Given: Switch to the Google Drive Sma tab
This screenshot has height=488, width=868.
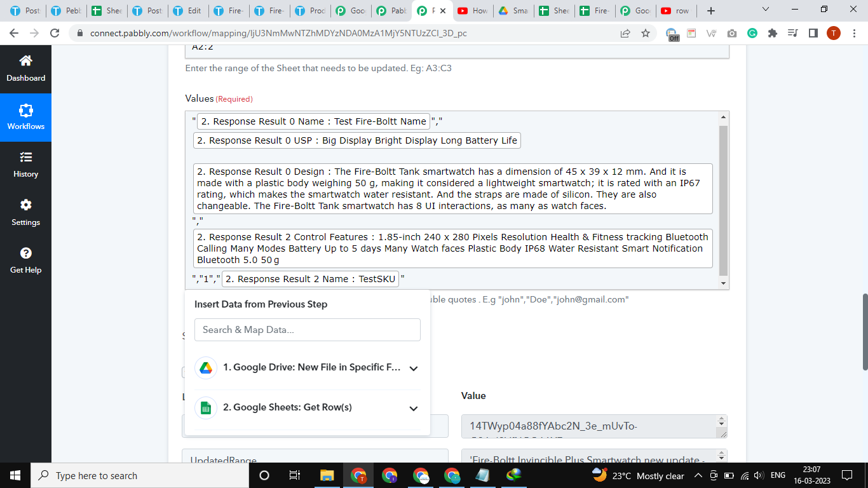Looking at the screenshot, I should click(x=513, y=11).
